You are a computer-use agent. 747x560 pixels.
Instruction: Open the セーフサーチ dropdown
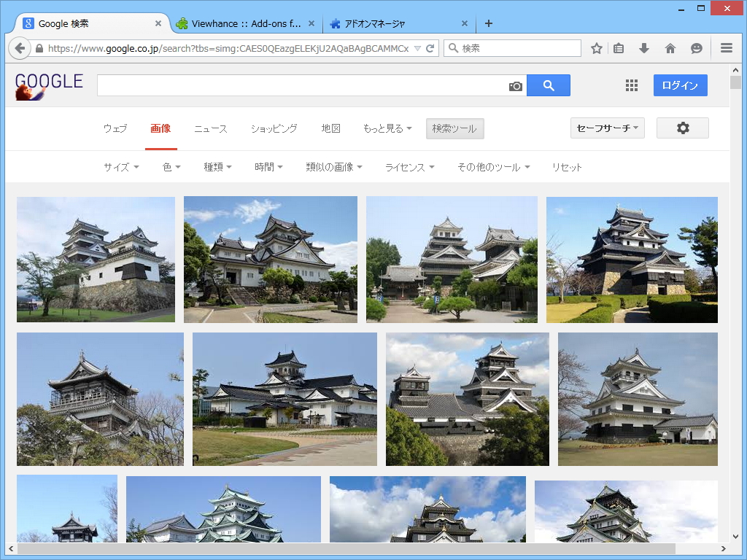coord(607,128)
